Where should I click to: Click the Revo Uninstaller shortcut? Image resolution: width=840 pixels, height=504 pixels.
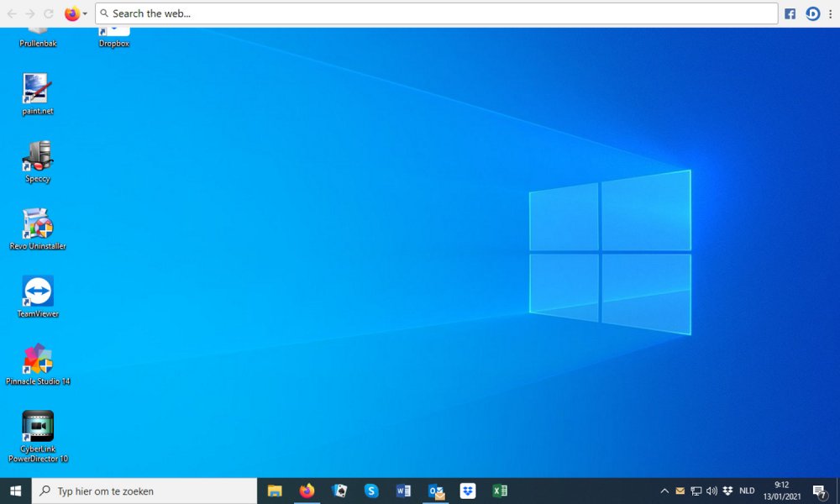click(x=38, y=225)
